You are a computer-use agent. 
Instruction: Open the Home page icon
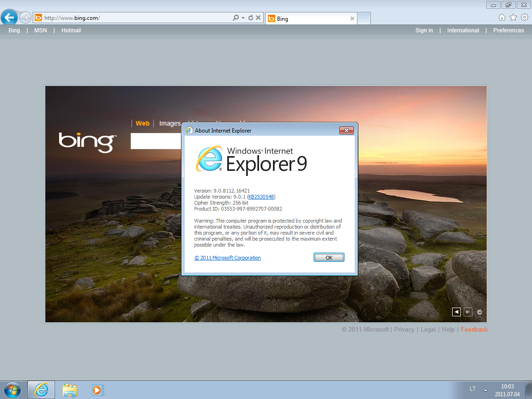tap(502, 18)
